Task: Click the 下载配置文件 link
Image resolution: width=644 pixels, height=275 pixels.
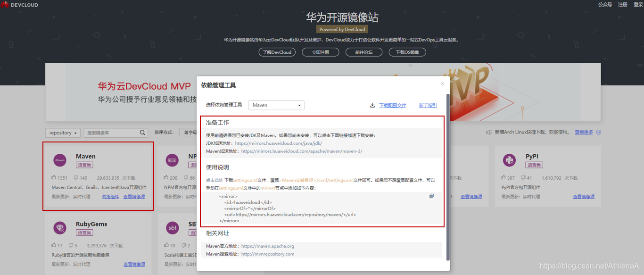Action: coord(393,106)
